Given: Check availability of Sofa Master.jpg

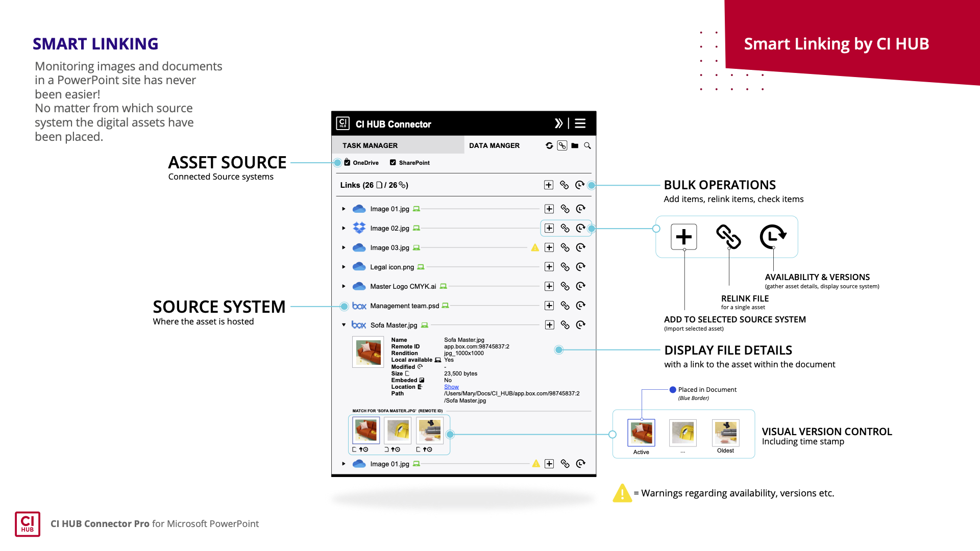Looking at the screenshot, I should coord(581,325).
